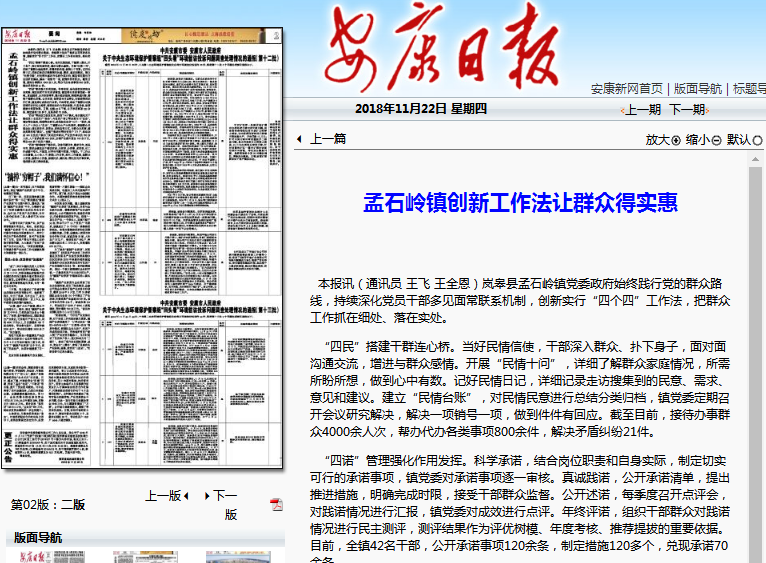Viewport: 766px width, 563px height.
Task: Open 安康新网首页 link
Action: pos(627,89)
